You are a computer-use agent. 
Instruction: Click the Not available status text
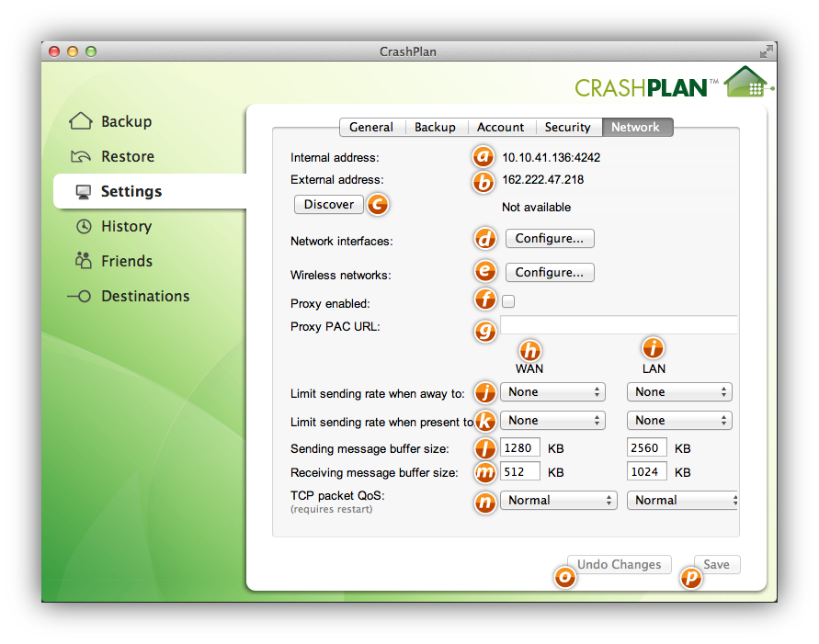pyautogui.click(x=536, y=208)
